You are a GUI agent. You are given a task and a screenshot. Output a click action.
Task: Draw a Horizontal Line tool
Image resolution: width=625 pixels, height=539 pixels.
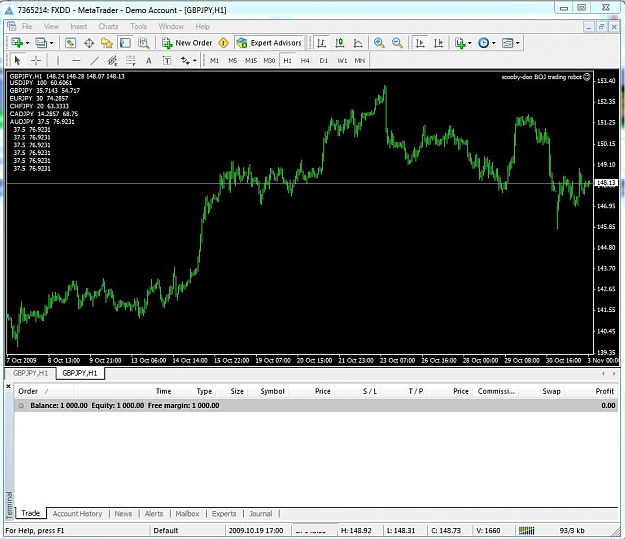click(x=76, y=61)
